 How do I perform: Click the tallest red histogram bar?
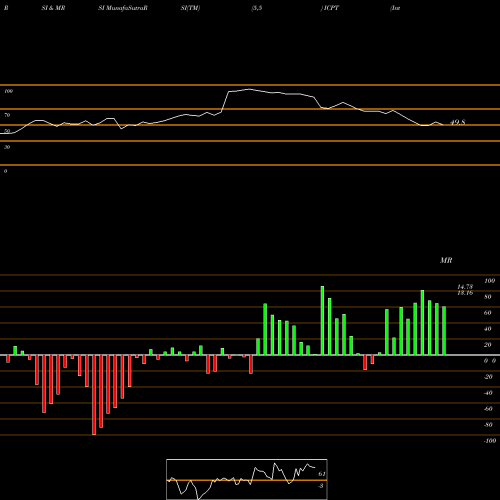94,395
